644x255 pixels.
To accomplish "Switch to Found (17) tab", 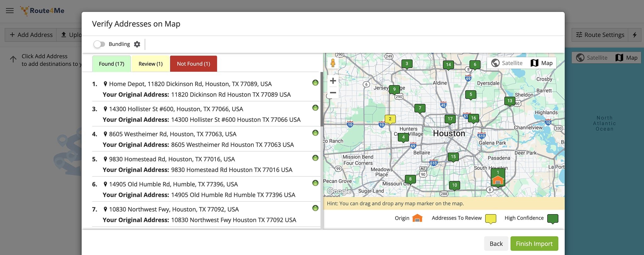I will click(x=111, y=64).
